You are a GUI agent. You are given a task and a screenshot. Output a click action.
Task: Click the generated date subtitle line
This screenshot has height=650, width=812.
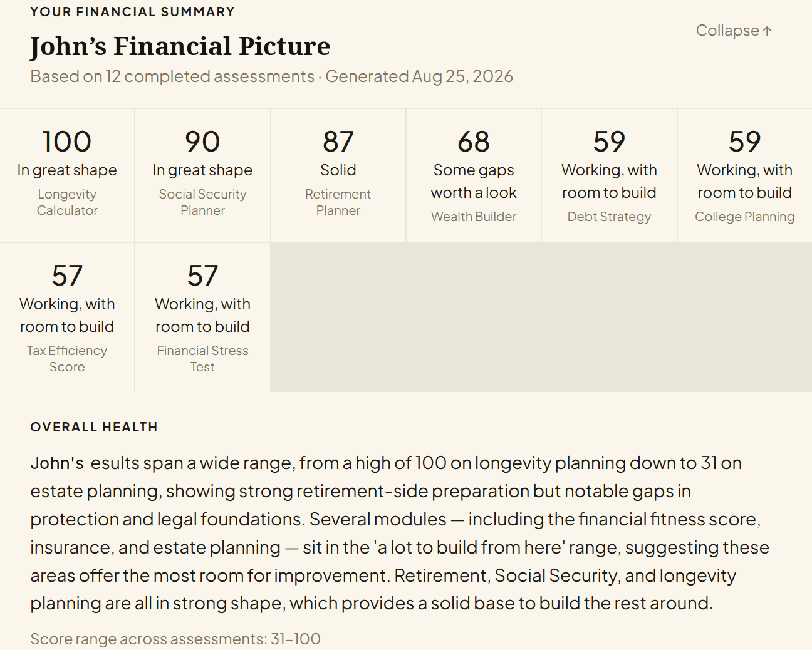coord(271,76)
